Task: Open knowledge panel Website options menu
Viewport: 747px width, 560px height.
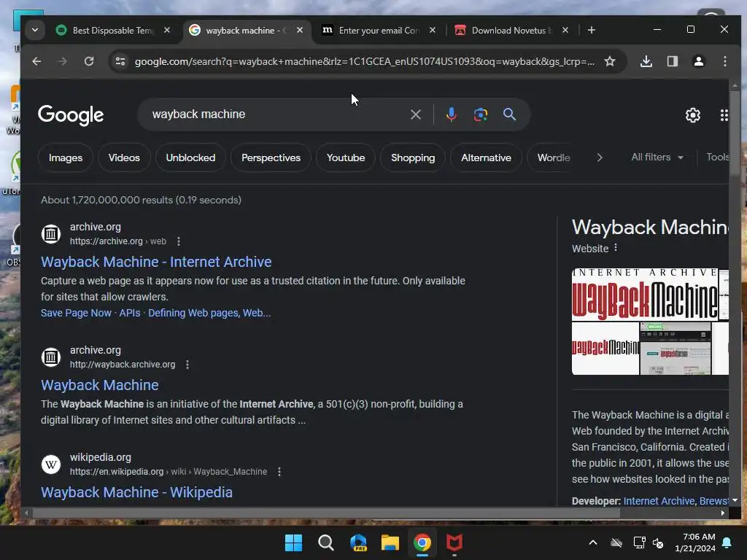Action: tap(616, 248)
